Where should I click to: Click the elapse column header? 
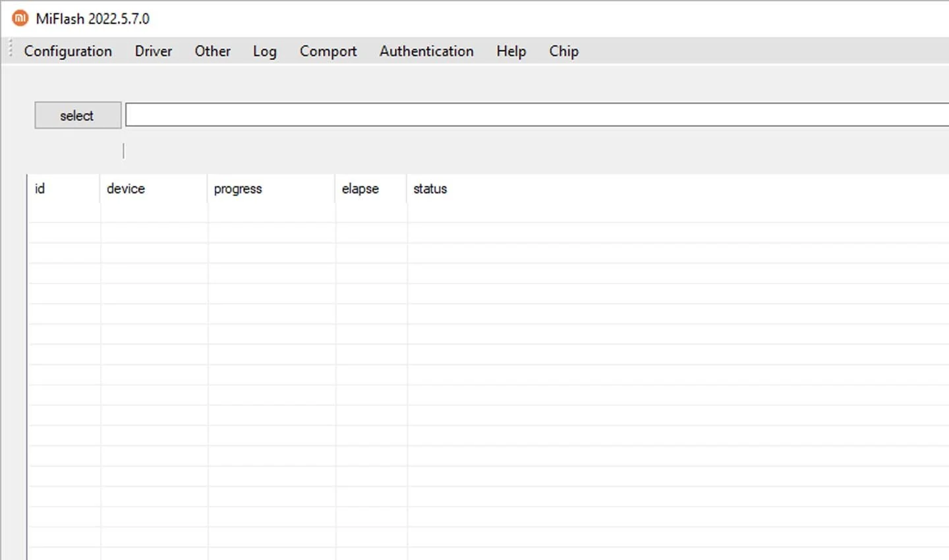coord(371,188)
